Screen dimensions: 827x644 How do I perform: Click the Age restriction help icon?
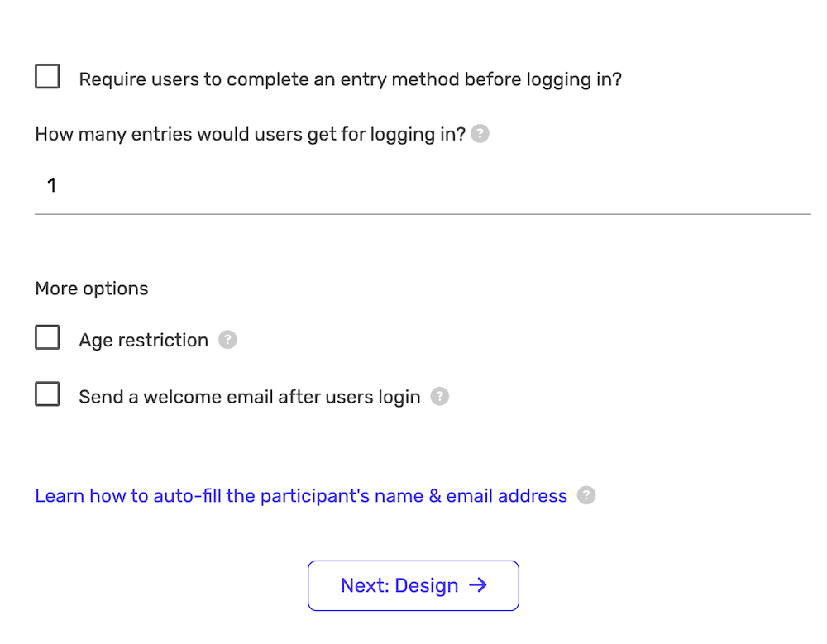(227, 340)
